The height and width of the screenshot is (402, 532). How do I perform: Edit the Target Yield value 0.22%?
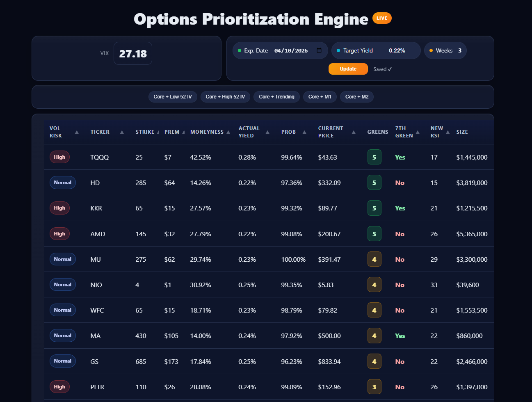[x=397, y=50]
